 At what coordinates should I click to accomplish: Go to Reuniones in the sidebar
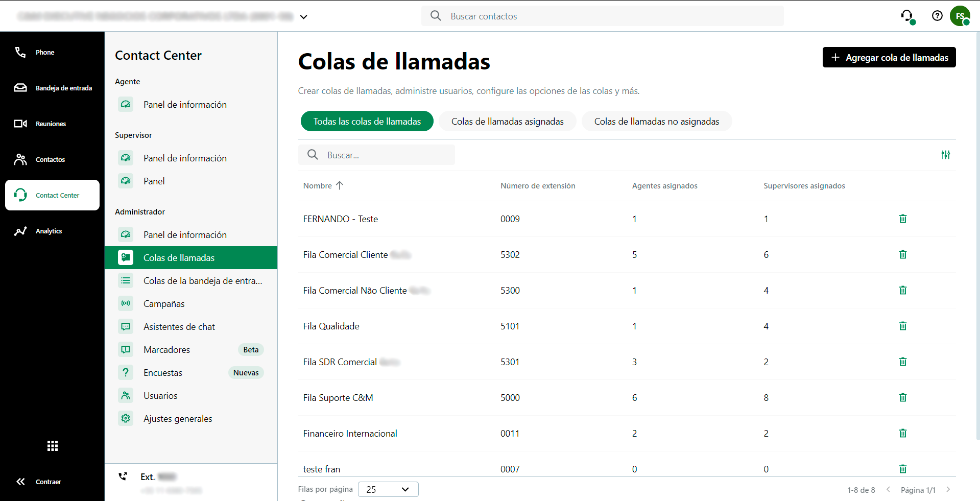tap(51, 124)
